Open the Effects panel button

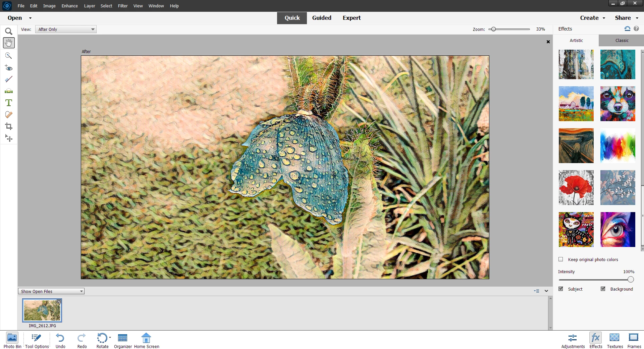point(596,340)
